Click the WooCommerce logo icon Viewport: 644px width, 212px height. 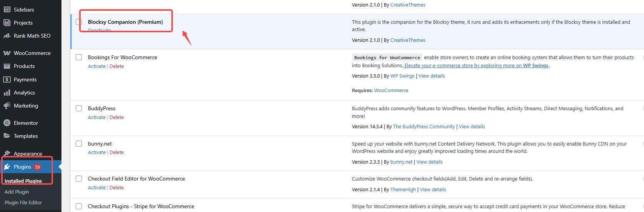click(7, 53)
